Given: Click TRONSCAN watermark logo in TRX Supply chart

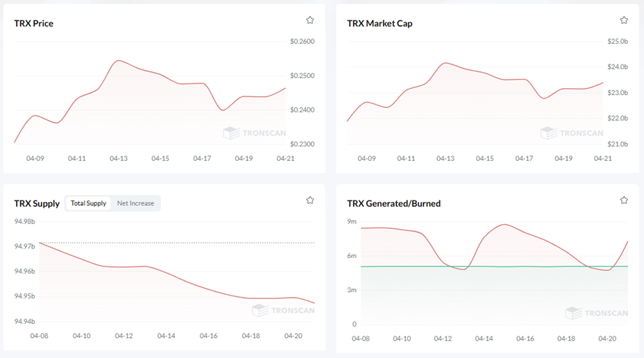Looking at the screenshot, I should tap(283, 310).
